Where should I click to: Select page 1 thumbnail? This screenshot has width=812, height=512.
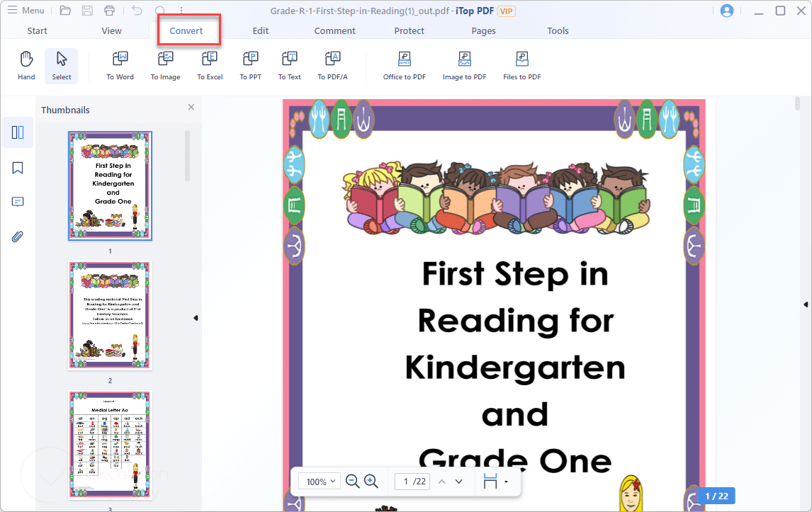pos(111,186)
